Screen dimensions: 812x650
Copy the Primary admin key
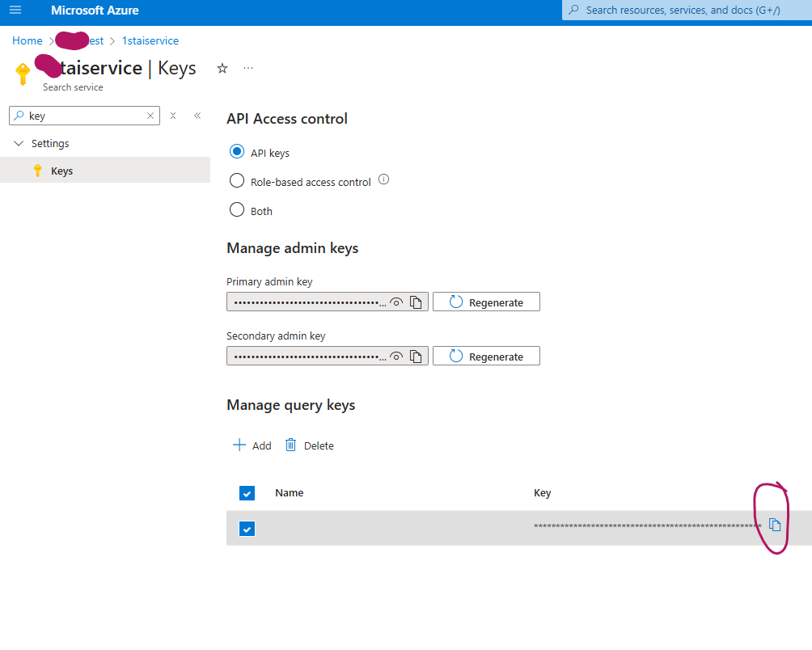click(x=416, y=302)
